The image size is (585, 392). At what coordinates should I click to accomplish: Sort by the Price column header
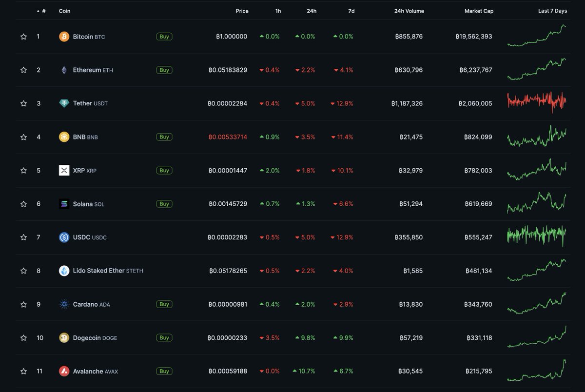coord(242,11)
